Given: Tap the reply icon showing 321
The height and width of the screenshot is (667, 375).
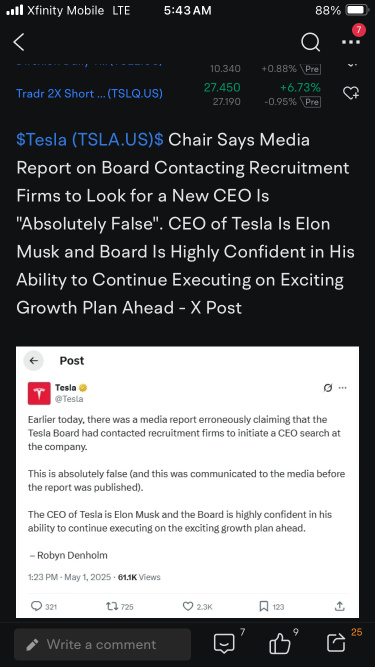Looking at the screenshot, I should (x=37, y=606).
